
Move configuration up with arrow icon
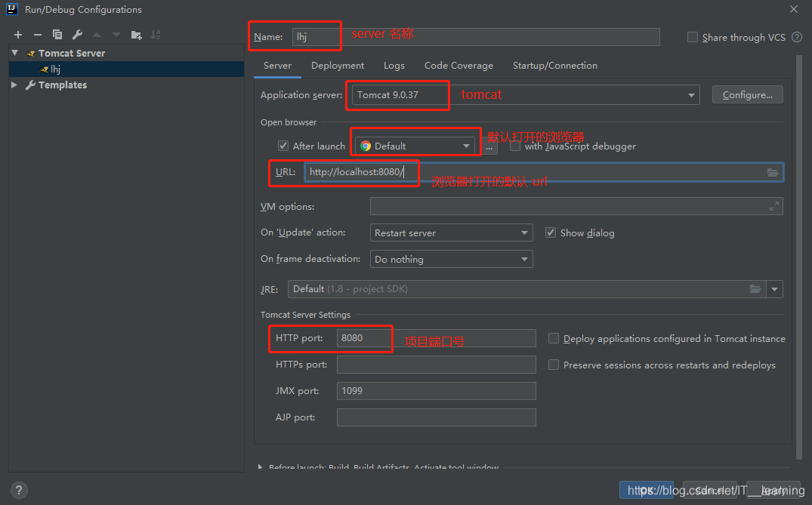point(97,35)
